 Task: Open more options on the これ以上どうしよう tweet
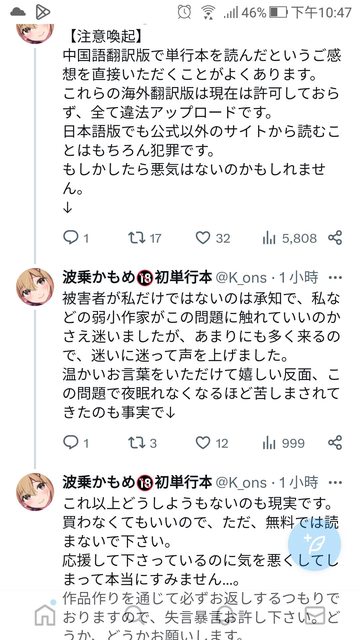[335, 483]
